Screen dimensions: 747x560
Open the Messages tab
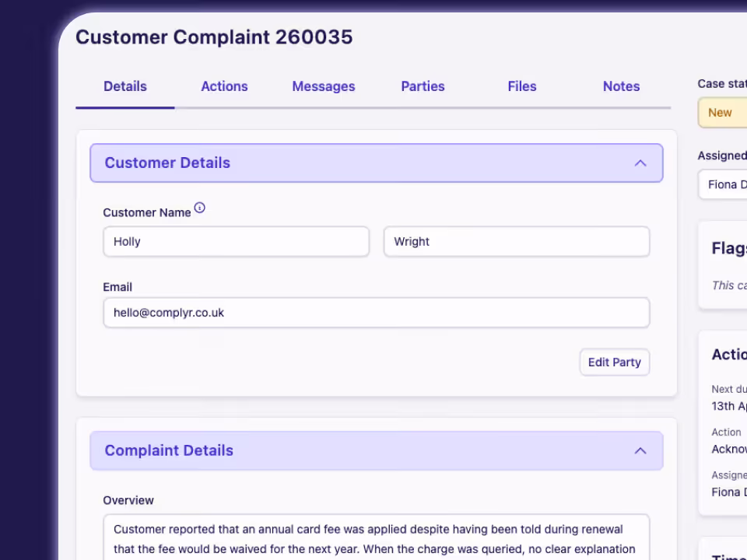coord(324,86)
